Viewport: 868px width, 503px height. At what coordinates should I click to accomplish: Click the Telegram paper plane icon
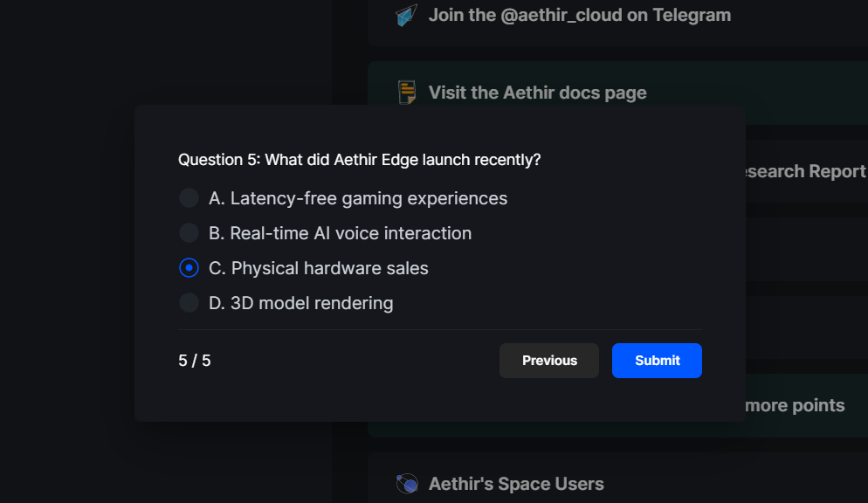click(x=406, y=16)
